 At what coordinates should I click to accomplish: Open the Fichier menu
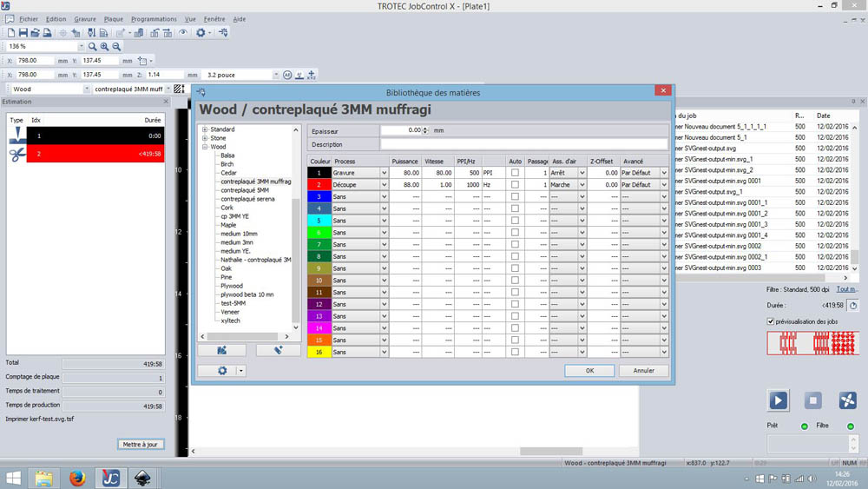(29, 19)
